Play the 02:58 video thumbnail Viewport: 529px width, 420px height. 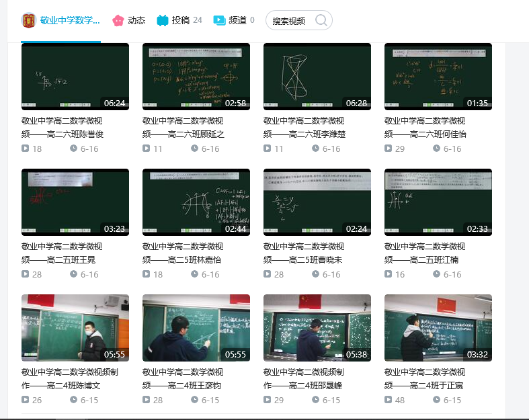tap(196, 77)
